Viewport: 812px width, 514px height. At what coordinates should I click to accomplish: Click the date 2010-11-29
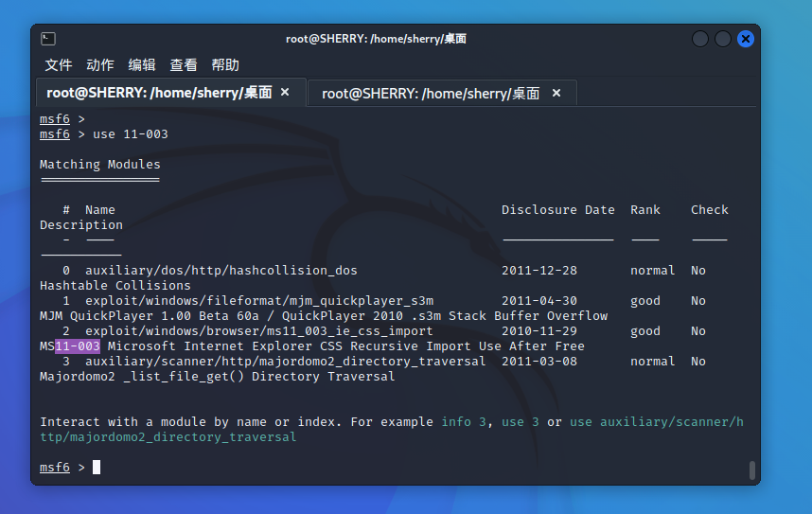click(x=539, y=331)
